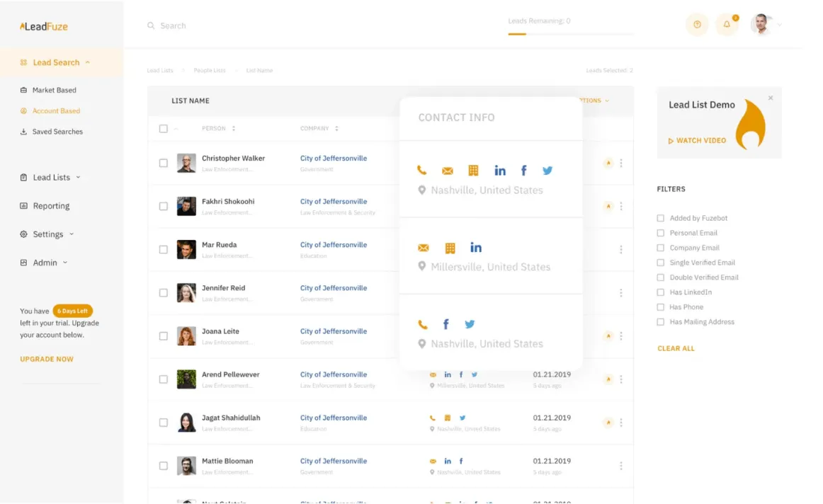Click the search magnifier icon
This screenshot has height=504, width=823.
click(x=151, y=25)
